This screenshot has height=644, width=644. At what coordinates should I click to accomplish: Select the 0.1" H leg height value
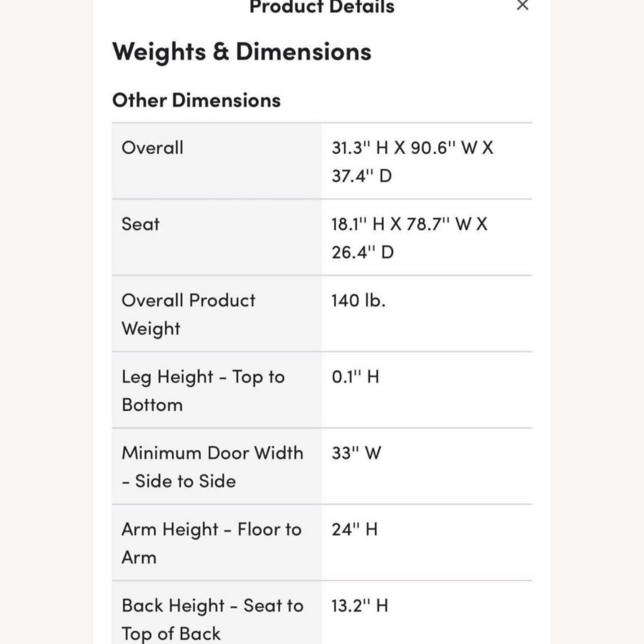tap(355, 377)
